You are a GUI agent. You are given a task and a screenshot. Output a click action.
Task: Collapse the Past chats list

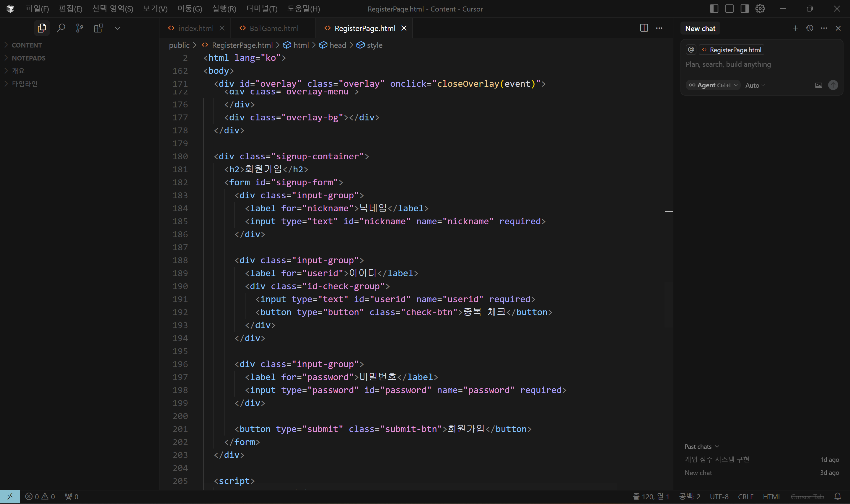pyautogui.click(x=701, y=446)
